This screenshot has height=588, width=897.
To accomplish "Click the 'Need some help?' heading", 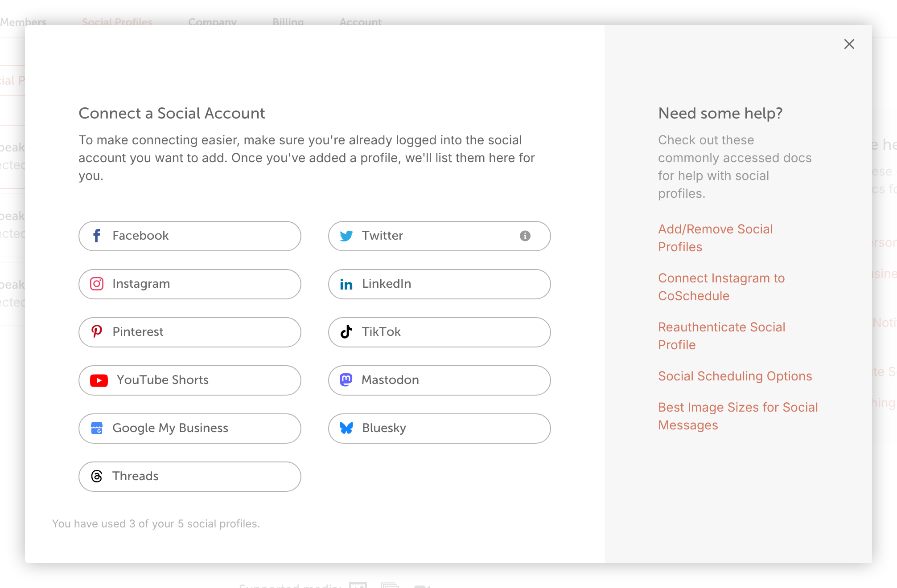I will [720, 113].
